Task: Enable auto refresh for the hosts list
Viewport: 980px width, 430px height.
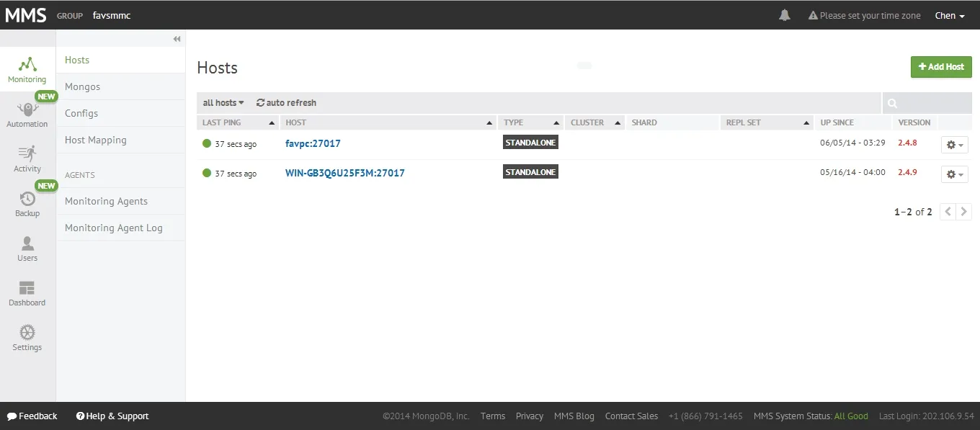Action: click(286, 102)
